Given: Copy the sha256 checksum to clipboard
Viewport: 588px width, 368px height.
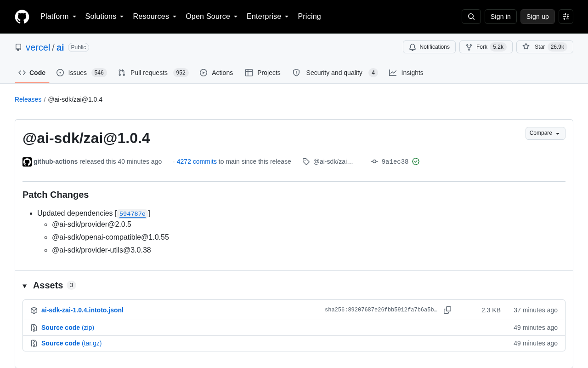Looking at the screenshot, I should click(447, 310).
